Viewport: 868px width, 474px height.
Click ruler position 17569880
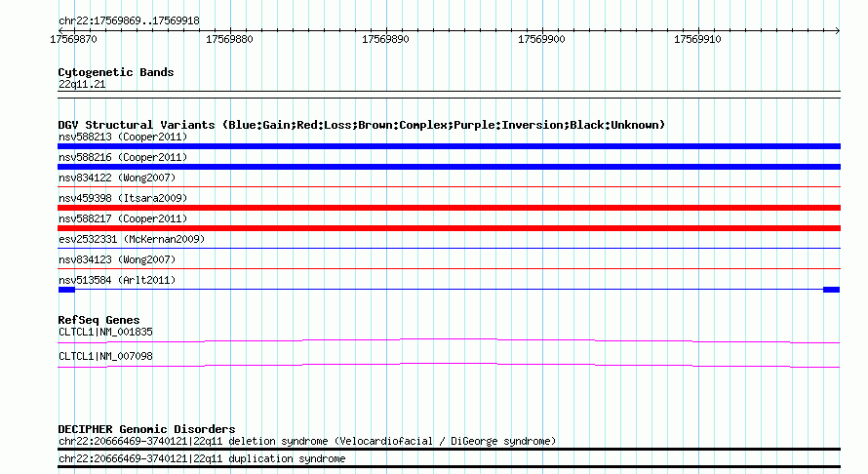229,39
